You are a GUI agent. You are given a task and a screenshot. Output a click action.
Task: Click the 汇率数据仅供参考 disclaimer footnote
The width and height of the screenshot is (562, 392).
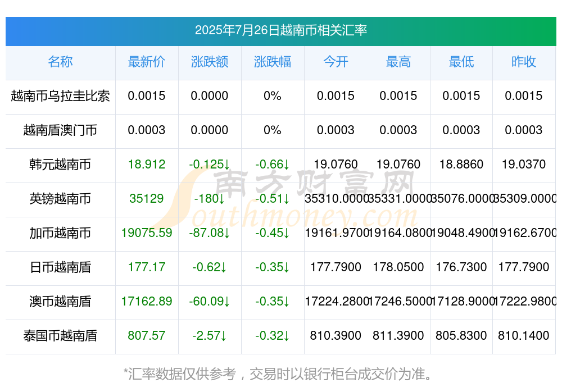(x=278, y=375)
